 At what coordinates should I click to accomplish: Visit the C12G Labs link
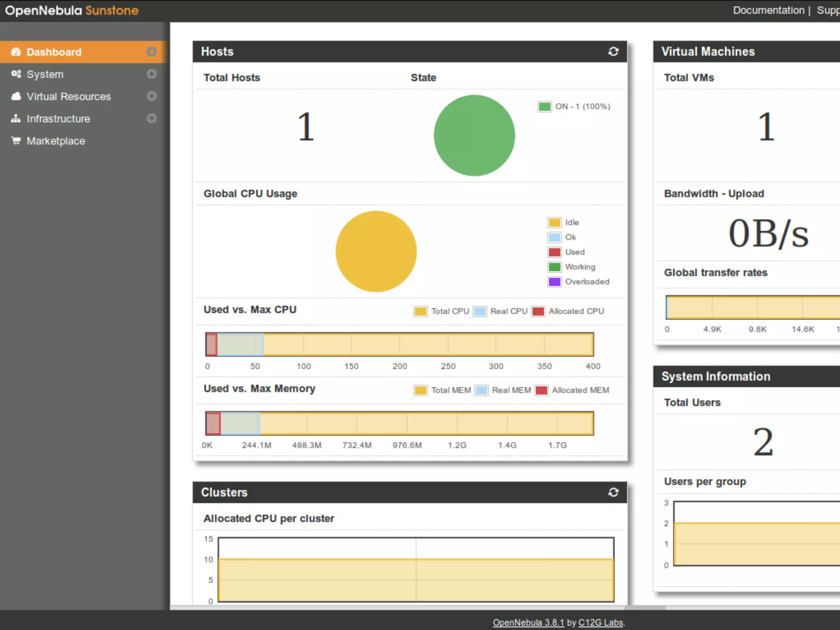click(x=600, y=622)
